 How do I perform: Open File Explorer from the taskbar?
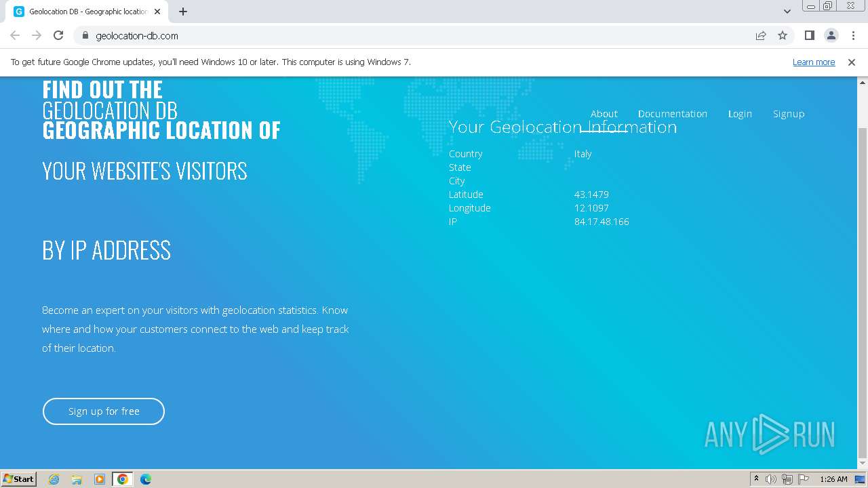coord(77,479)
